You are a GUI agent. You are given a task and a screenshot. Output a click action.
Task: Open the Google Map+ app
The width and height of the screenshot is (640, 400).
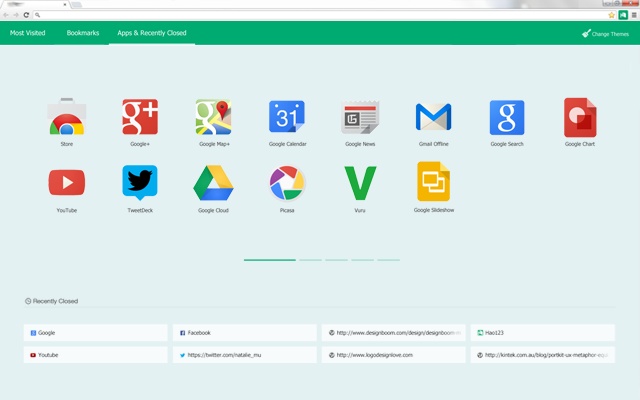[213, 117]
